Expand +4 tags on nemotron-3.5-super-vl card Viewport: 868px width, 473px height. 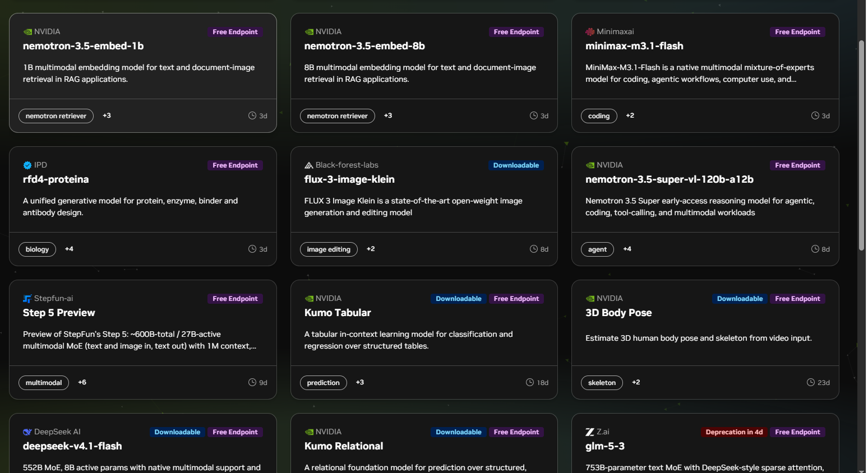coord(627,249)
